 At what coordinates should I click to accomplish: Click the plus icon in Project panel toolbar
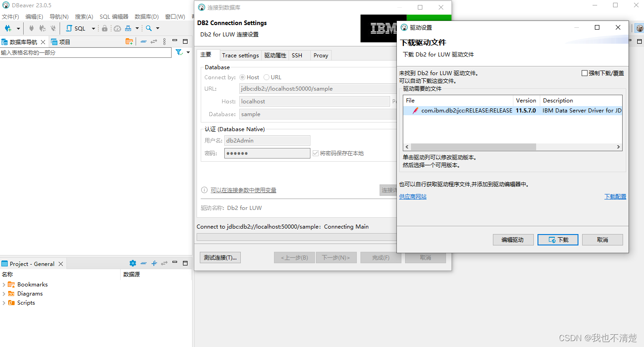point(154,263)
